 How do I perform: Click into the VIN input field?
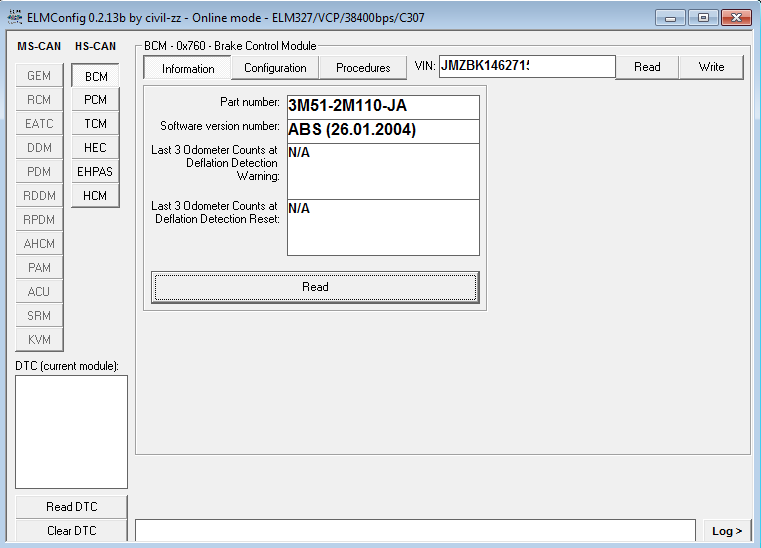[x=526, y=67]
